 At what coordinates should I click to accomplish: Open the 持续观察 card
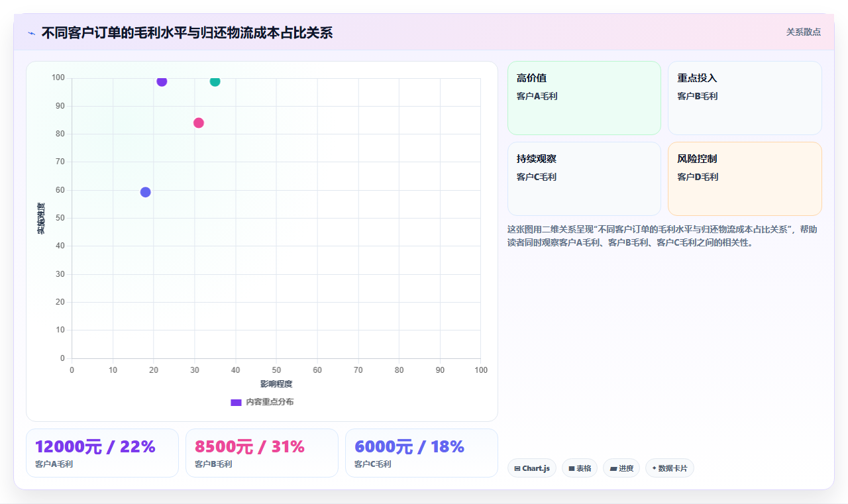[x=584, y=179]
